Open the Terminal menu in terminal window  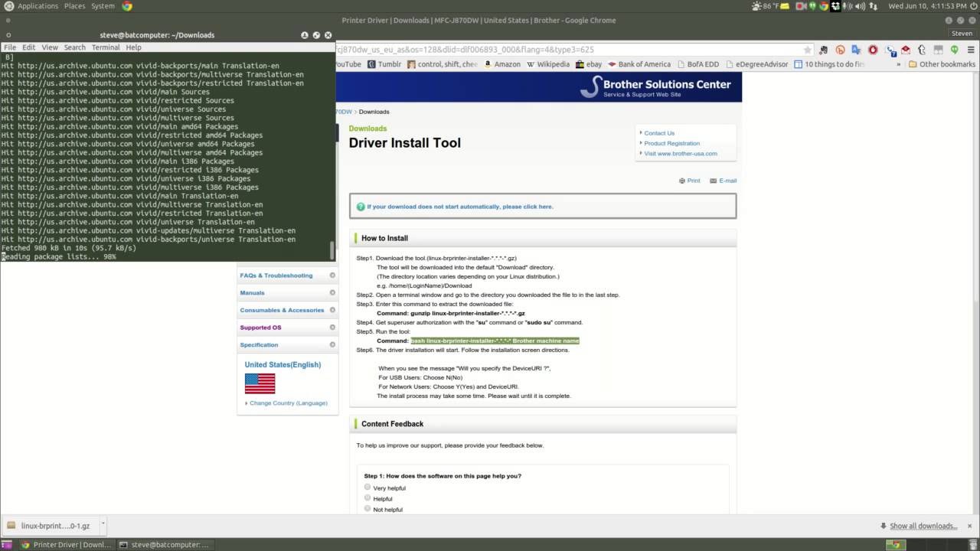(106, 47)
